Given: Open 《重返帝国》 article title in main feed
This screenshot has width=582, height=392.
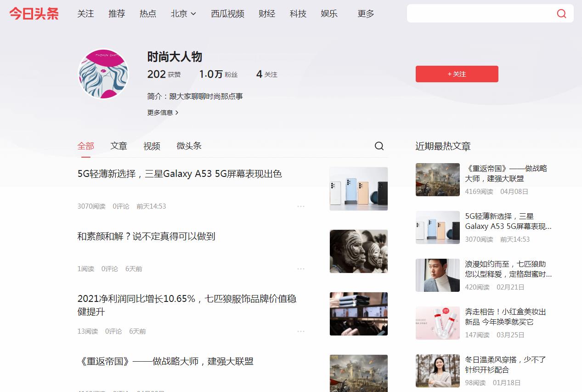Looking at the screenshot, I should point(165,361).
